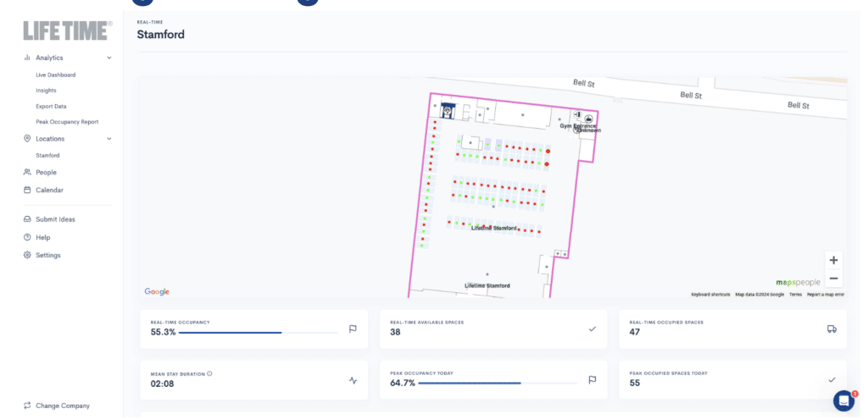This screenshot has width=868, height=420.
Task: Click the Life Time logo
Action: pos(68,30)
